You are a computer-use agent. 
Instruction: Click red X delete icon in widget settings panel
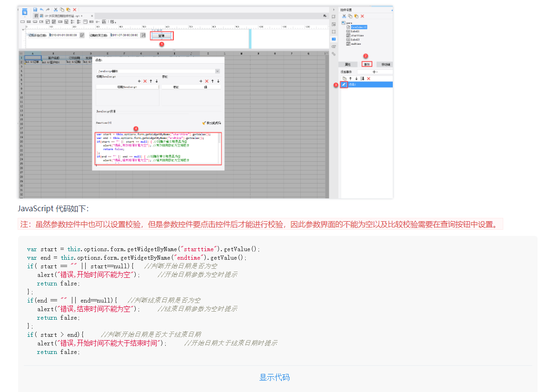tap(362, 16)
